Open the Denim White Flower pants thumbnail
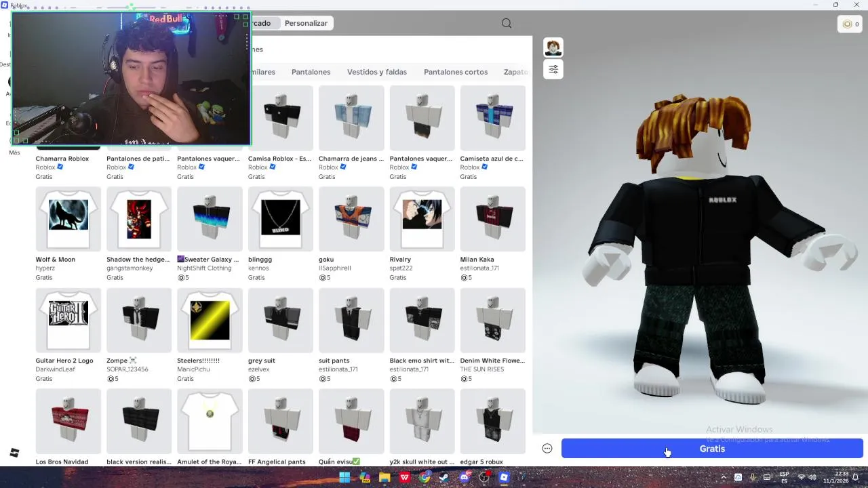This screenshot has height=488, width=868. 493,320
